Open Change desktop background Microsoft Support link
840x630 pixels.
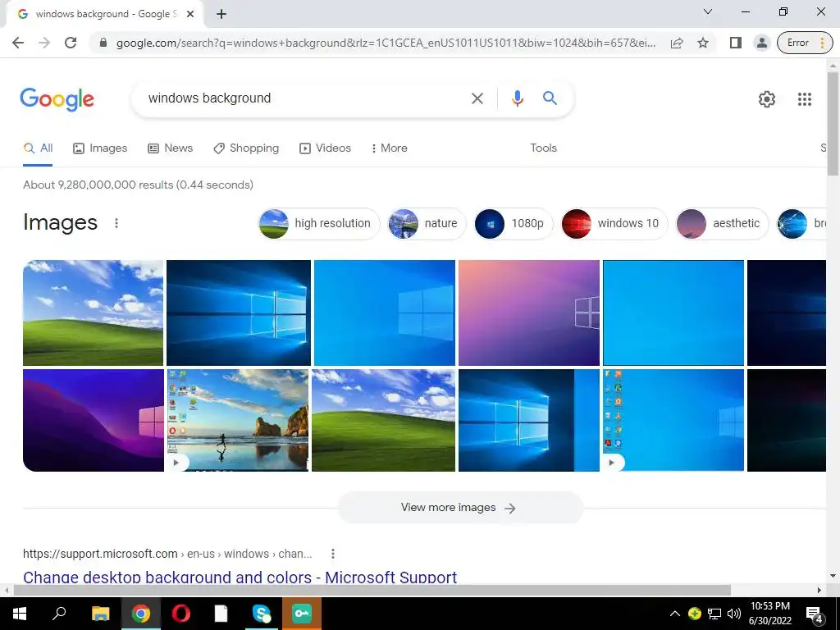[240, 577]
